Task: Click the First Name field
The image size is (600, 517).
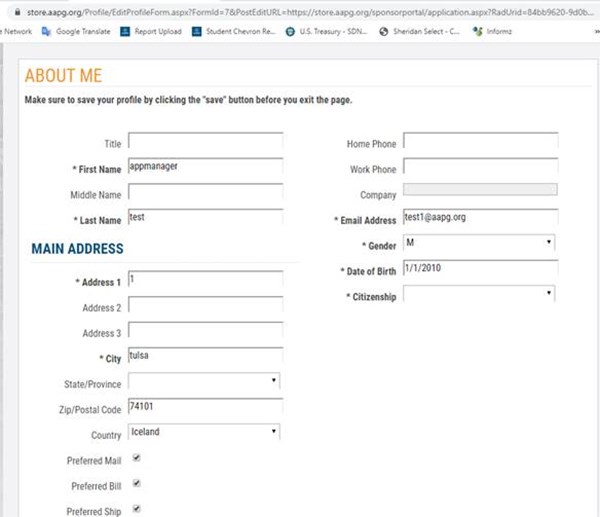Action: 205,168
